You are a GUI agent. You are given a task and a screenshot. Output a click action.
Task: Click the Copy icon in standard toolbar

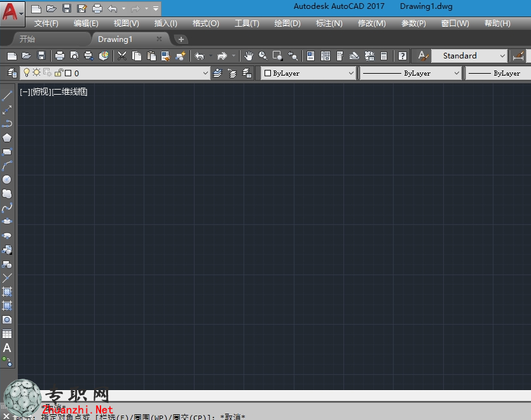click(137, 56)
